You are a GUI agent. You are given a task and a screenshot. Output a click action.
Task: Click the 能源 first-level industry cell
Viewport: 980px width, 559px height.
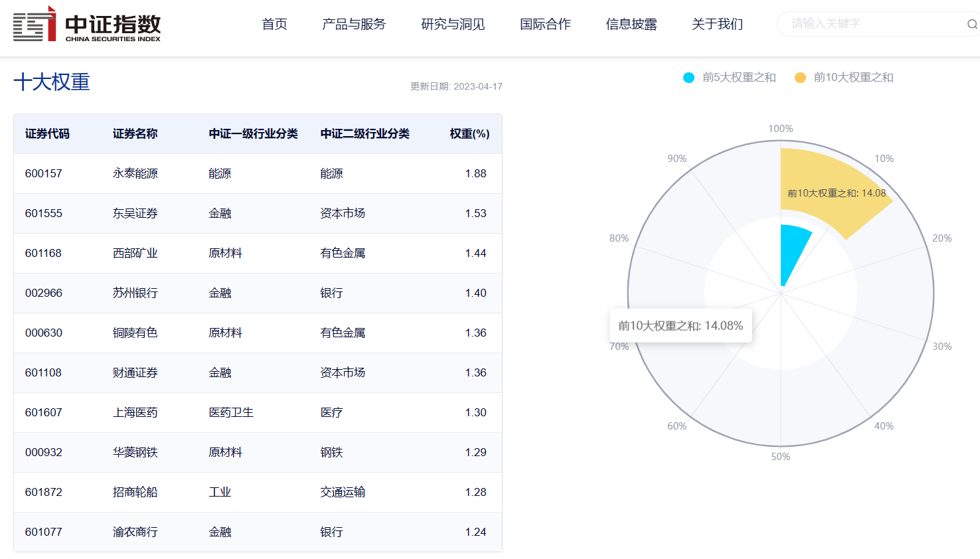(220, 174)
